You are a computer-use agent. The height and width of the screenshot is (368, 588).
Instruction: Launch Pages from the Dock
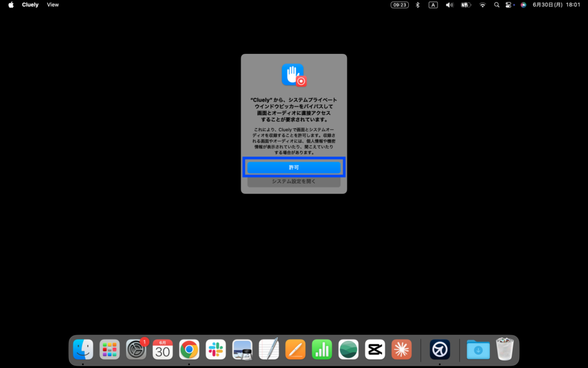click(296, 350)
